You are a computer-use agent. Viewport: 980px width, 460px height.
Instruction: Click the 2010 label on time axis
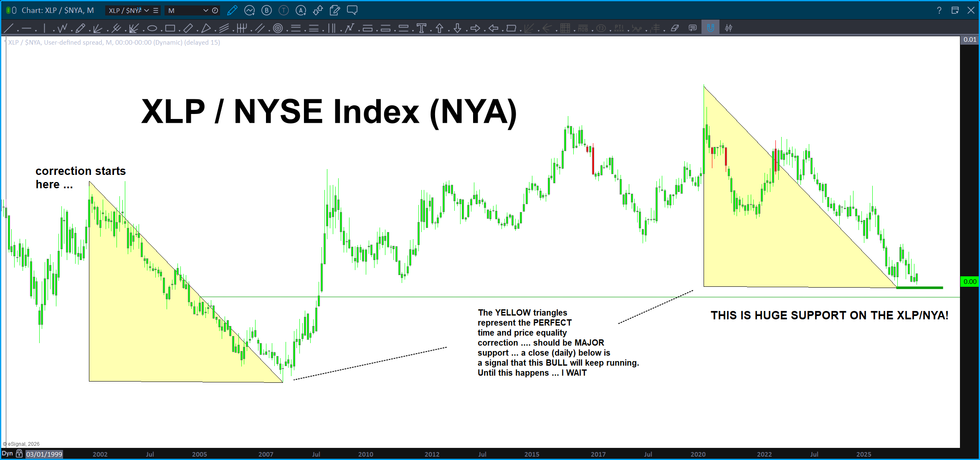point(366,454)
